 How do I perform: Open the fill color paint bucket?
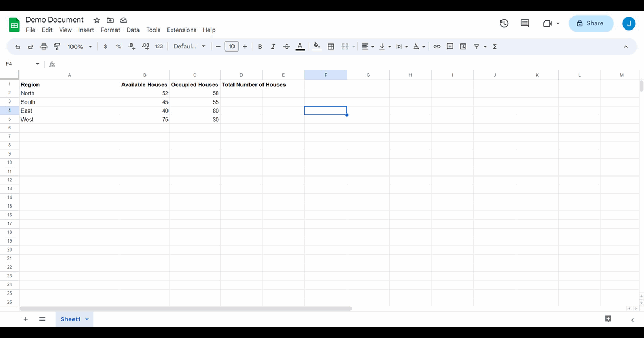pos(317,46)
